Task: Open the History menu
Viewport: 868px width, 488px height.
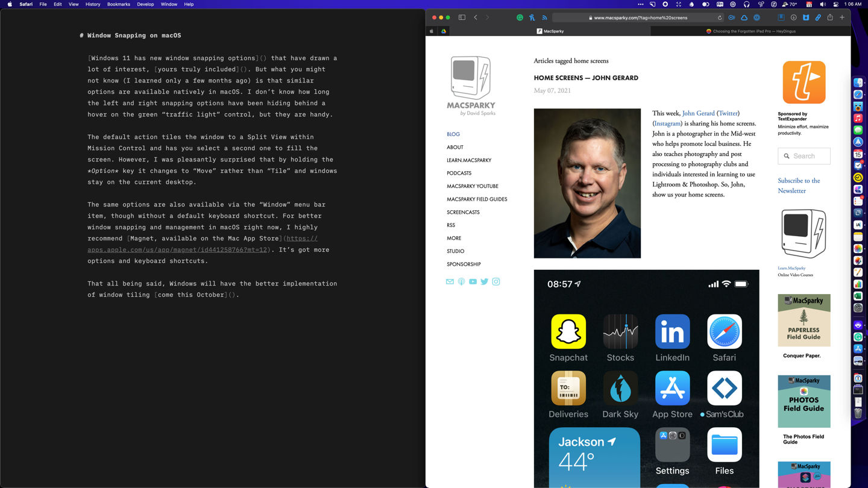Action: (x=93, y=4)
